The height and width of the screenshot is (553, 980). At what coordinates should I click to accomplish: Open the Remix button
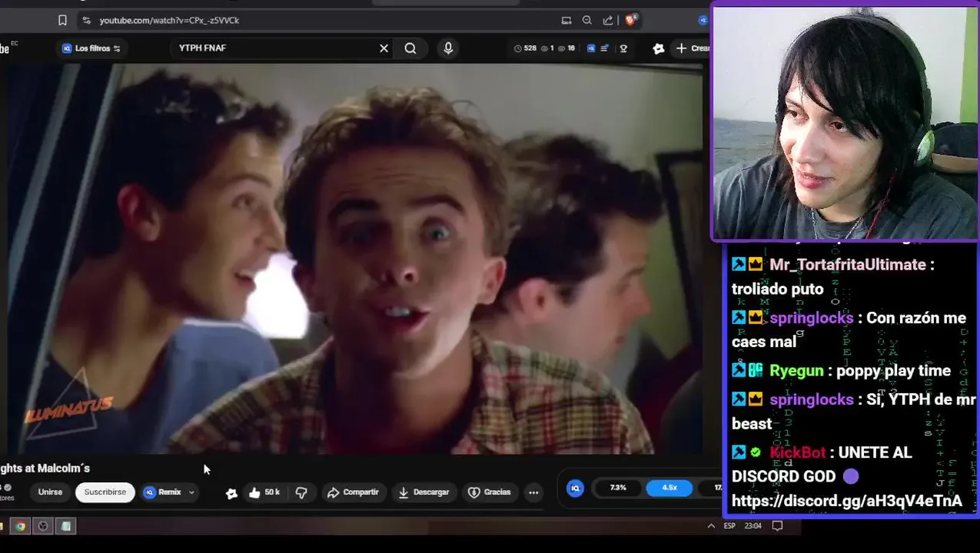point(163,492)
